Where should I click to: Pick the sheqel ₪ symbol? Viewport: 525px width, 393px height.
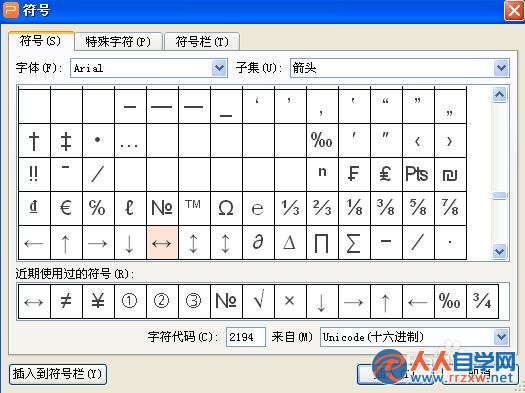click(x=450, y=174)
